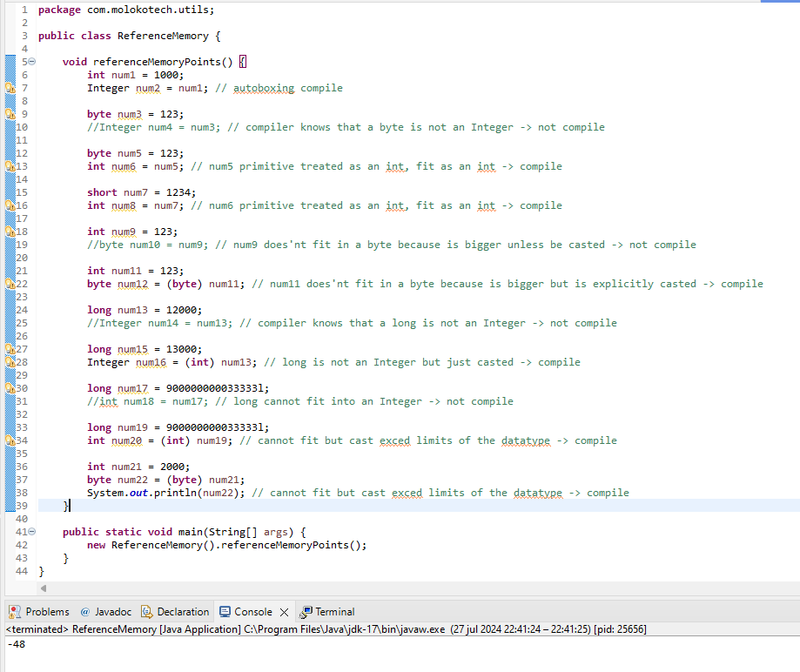Click the warning icon next to line 28

[x=10, y=362]
